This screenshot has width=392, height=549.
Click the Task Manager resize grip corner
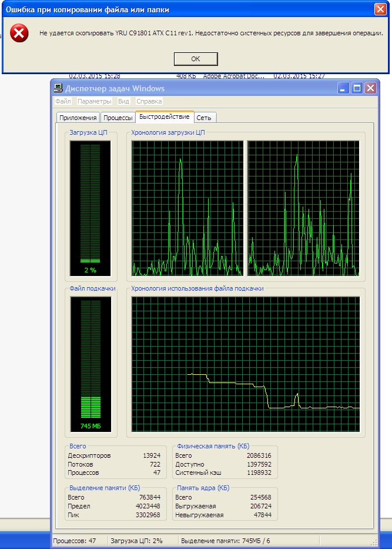point(374,543)
